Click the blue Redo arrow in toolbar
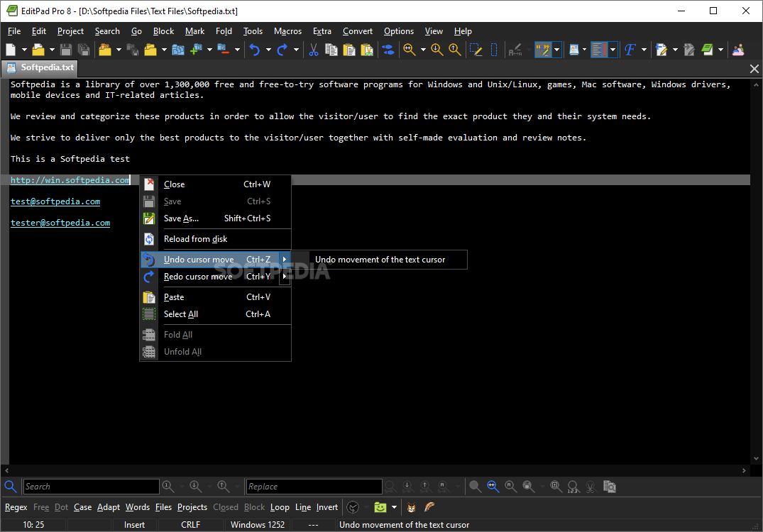Image resolution: width=763 pixels, height=532 pixels. pos(282,50)
